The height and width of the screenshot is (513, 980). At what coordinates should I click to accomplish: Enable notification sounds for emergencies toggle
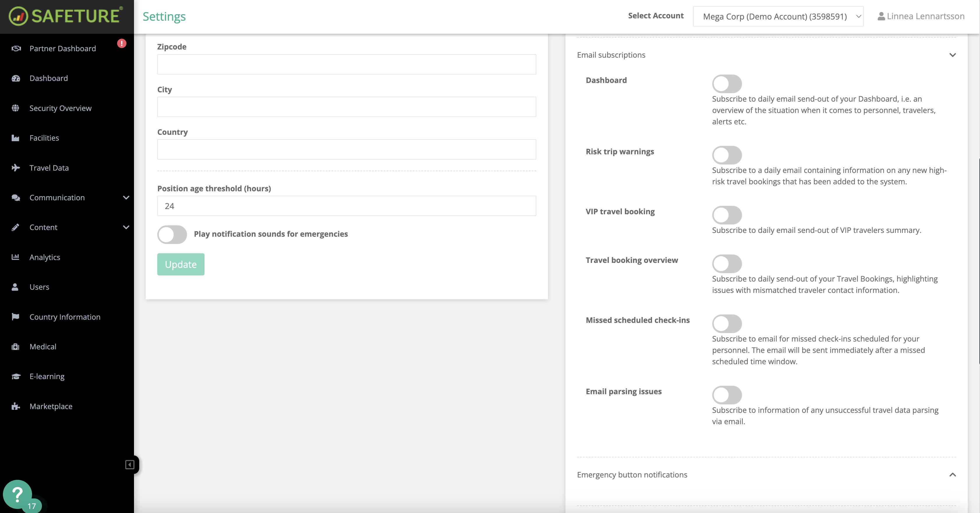coord(172,234)
